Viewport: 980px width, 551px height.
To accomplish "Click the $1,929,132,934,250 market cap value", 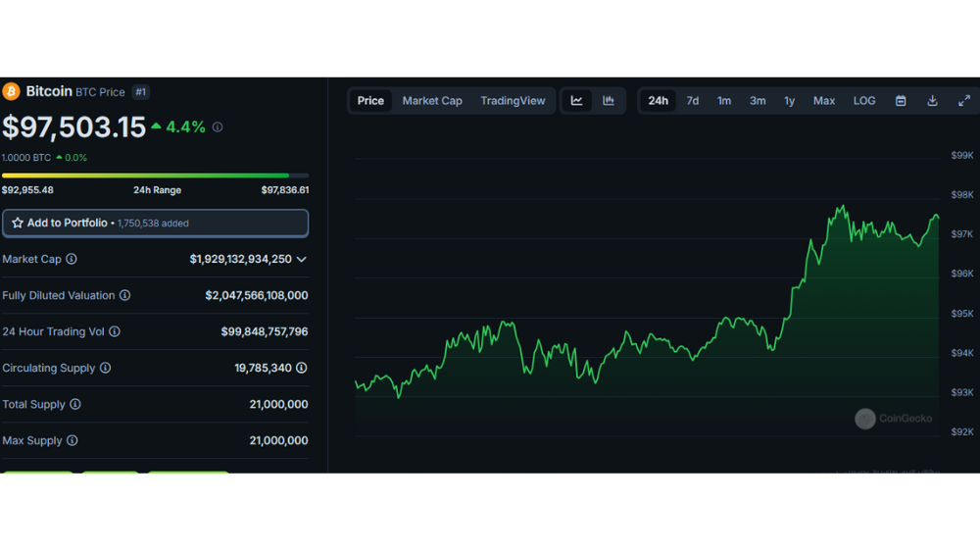I will [x=241, y=259].
